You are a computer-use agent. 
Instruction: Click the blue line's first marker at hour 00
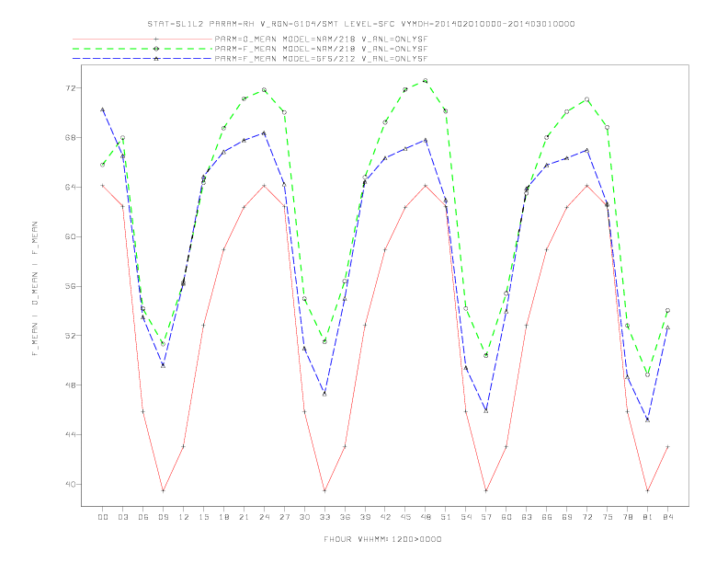click(103, 109)
